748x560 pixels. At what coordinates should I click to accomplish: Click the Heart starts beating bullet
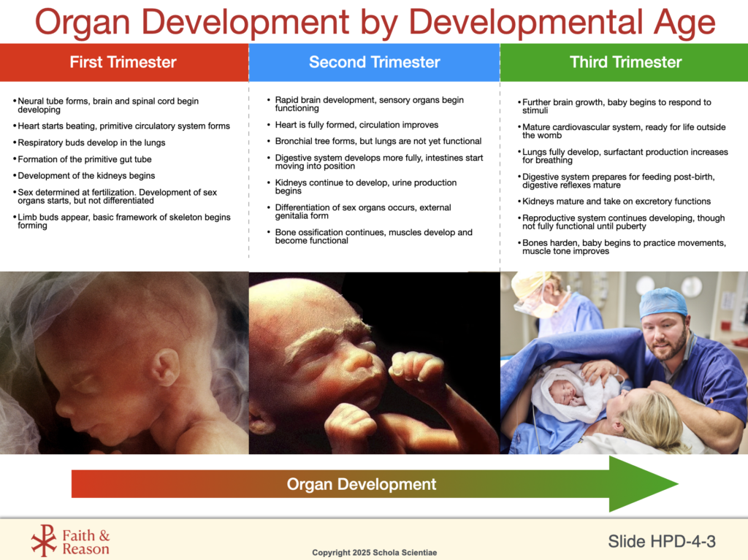click(x=124, y=126)
